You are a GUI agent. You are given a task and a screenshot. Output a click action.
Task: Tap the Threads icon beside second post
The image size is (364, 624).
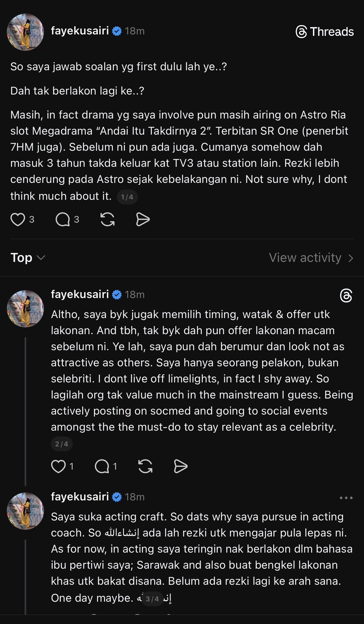(x=346, y=295)
